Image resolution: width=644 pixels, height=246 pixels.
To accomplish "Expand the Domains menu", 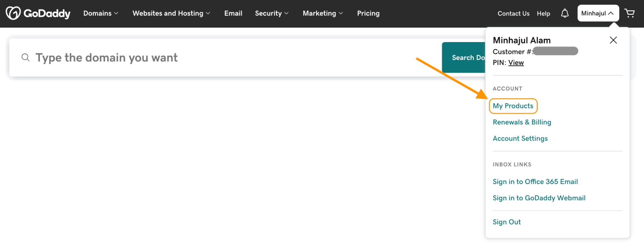I will pos(101,13).
